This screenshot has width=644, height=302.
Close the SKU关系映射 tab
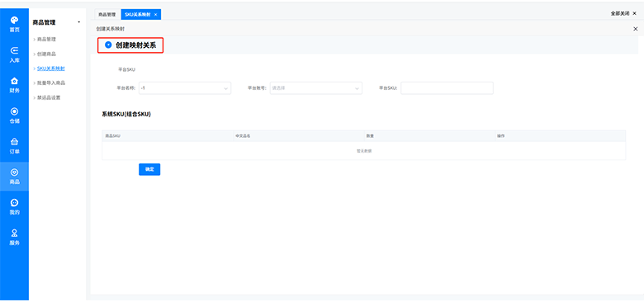coord(156,14)
